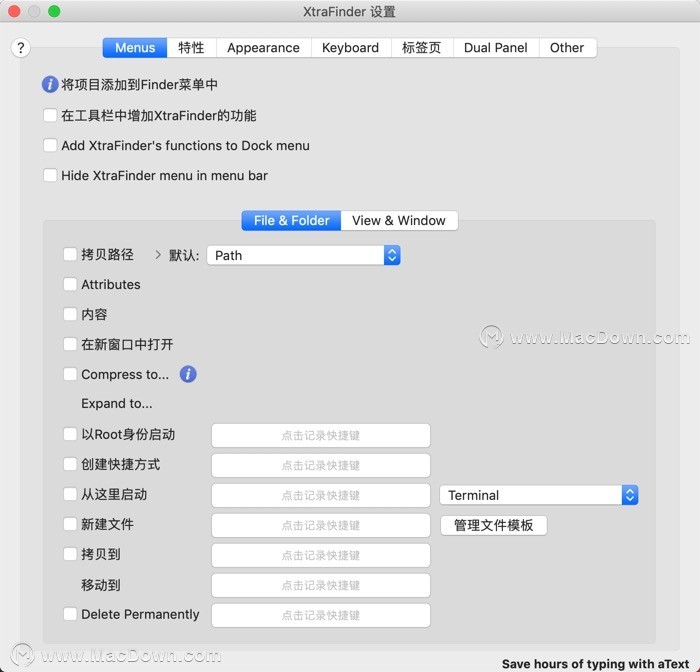Tick the 创建快捷方式 checkbox
This screenshot has height=672, width=700.
pos(70,464)
